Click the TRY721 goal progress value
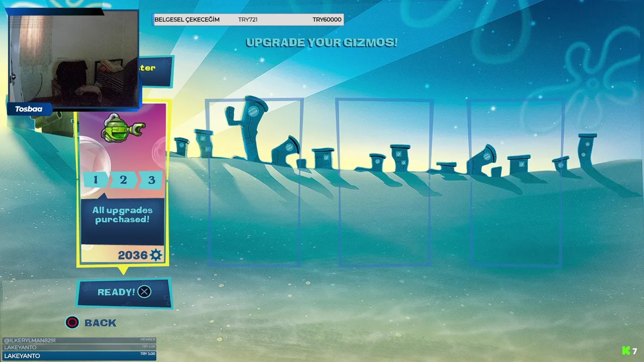The width and height of the screenshot is (644, 362). 248,20
